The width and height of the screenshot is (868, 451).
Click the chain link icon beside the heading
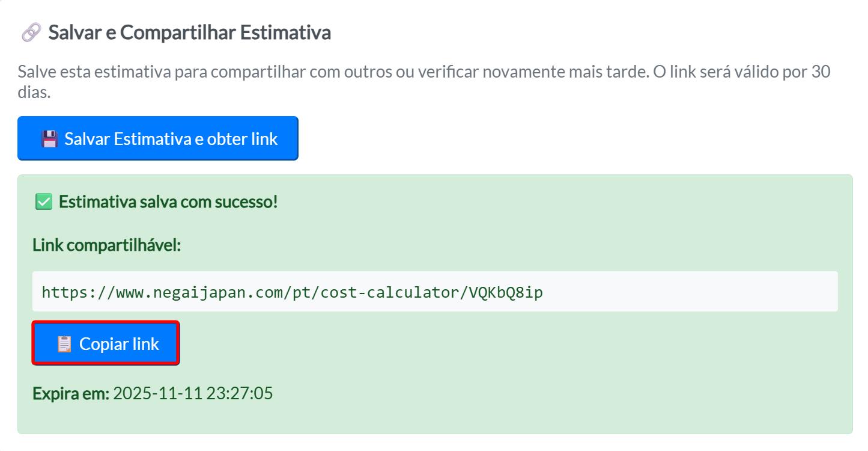coord(31,32)
